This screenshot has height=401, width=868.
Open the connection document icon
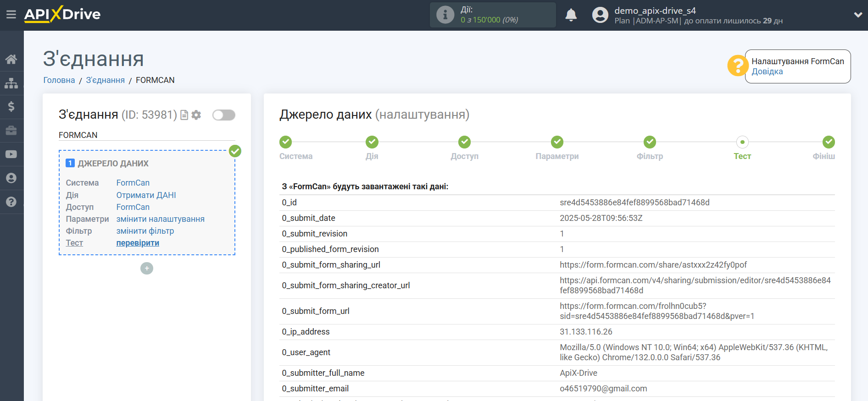click(x=184, y=115)
